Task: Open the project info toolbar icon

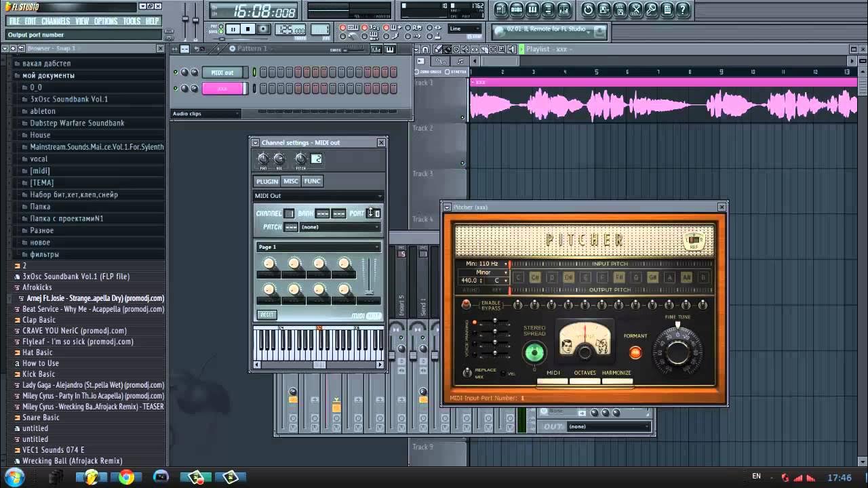Action: 667,9
